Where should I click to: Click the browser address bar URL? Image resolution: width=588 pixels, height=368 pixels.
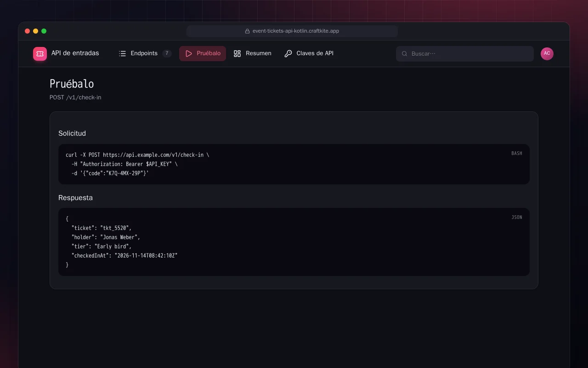pyautogui.click(x=296, y=31)
